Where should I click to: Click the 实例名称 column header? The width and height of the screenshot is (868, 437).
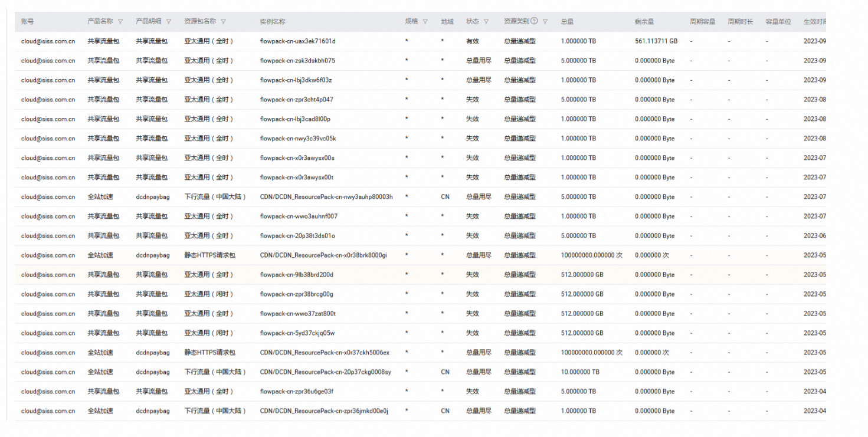273,21
